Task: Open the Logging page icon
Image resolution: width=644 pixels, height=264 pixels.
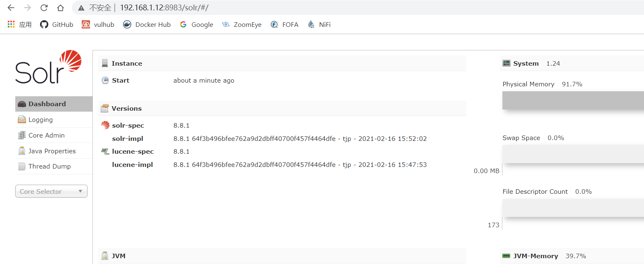Action: pyautogui.click(x=22, y=120)
